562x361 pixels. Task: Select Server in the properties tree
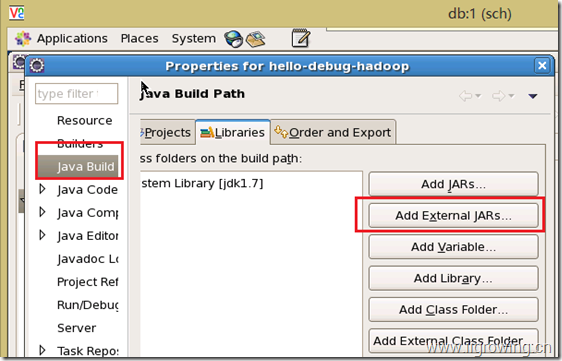(76, 328)
